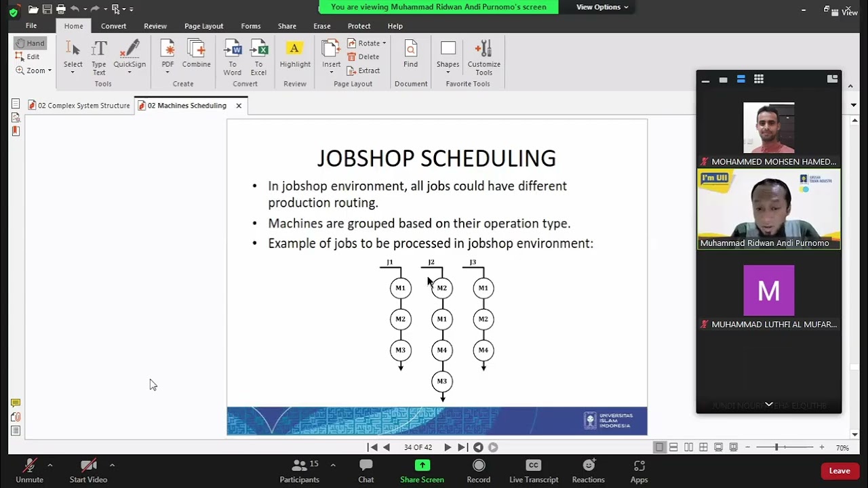The height and width of the screenshot is (488, 868).
Task: Expand the PDF create dropdown
Action: point(167,72)
